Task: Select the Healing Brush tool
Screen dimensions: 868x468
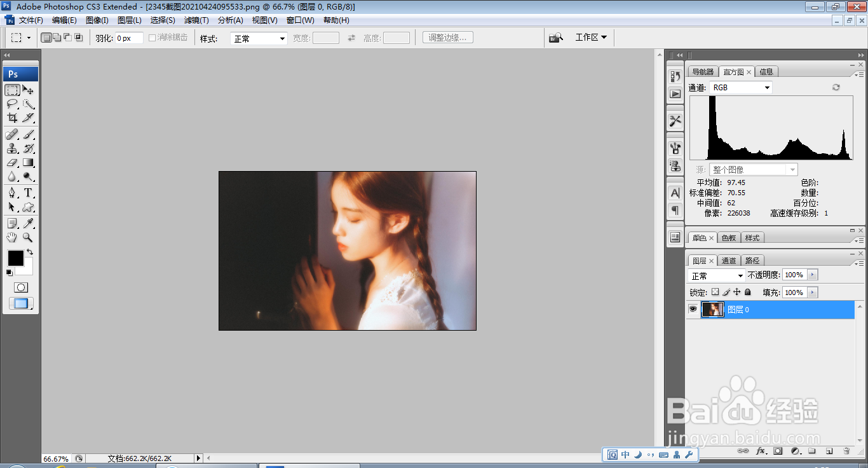Action: (13, 134)
